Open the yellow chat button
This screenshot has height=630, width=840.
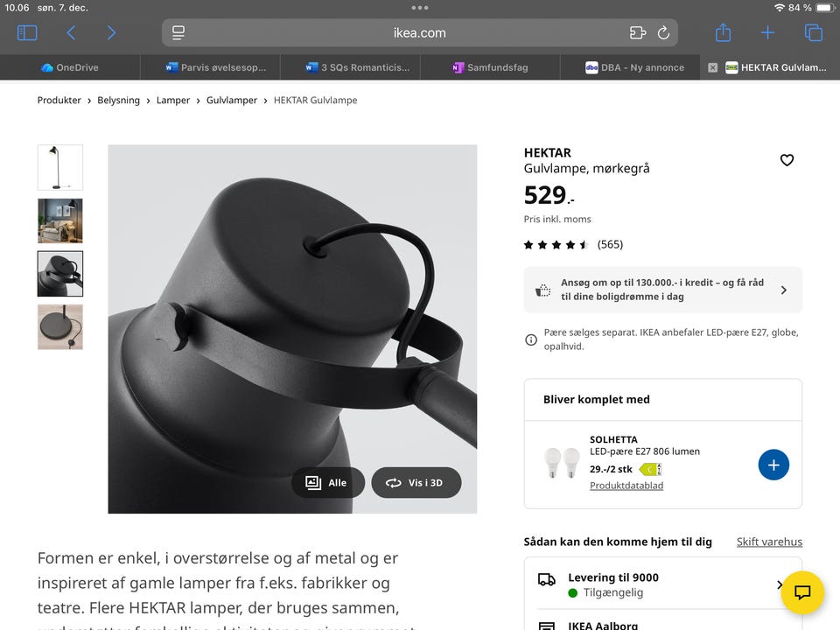(802, 592)
